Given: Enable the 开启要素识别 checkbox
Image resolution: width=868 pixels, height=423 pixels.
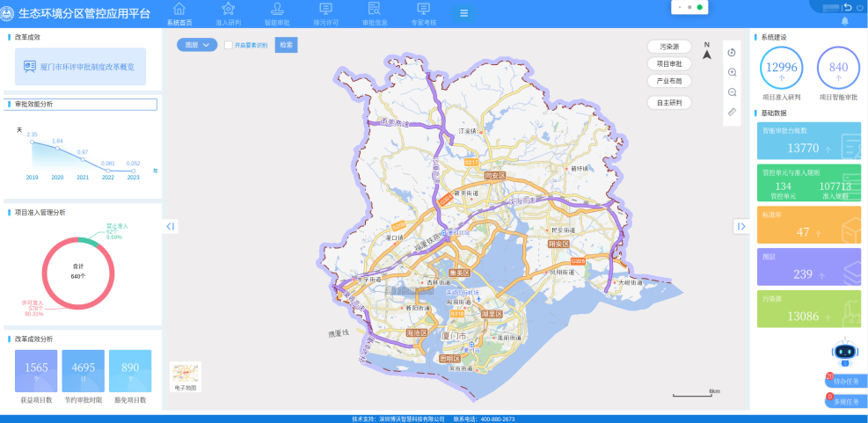Looking at the screenshot, I should tap(229, 45).
